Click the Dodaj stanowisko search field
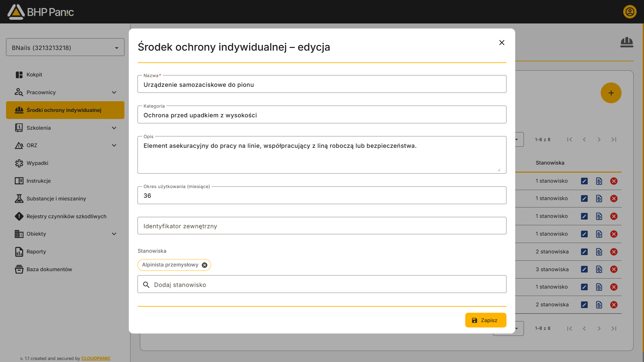The height and width of the screenshot is (362, 644). tap(322, 284)
